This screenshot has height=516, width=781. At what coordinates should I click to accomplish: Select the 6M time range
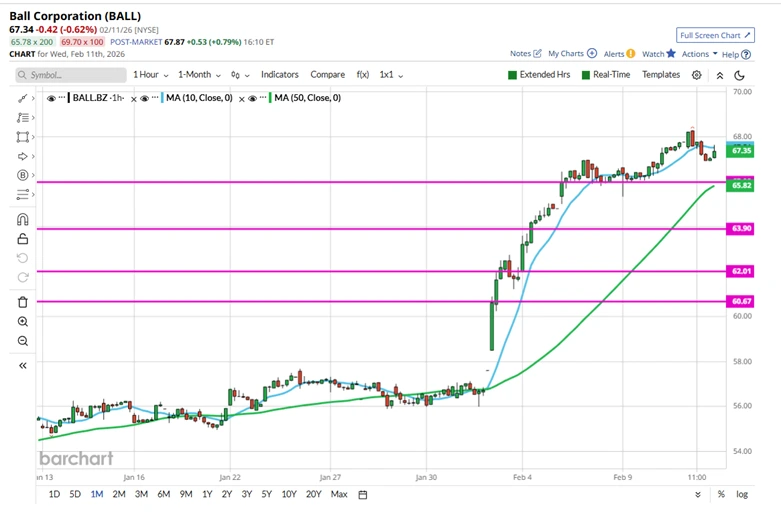tap(163, 494)
